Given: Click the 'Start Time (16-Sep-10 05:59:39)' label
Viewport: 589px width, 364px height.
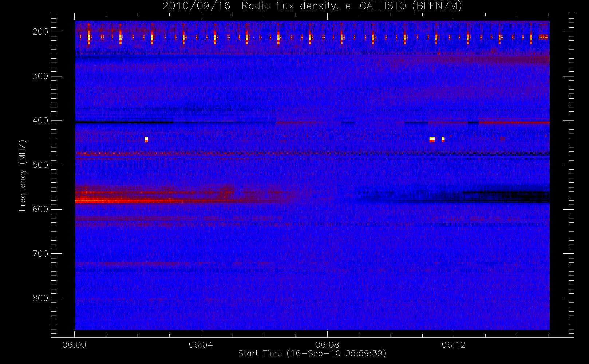Looking at the screenshot, I should [x=312, y=353].
